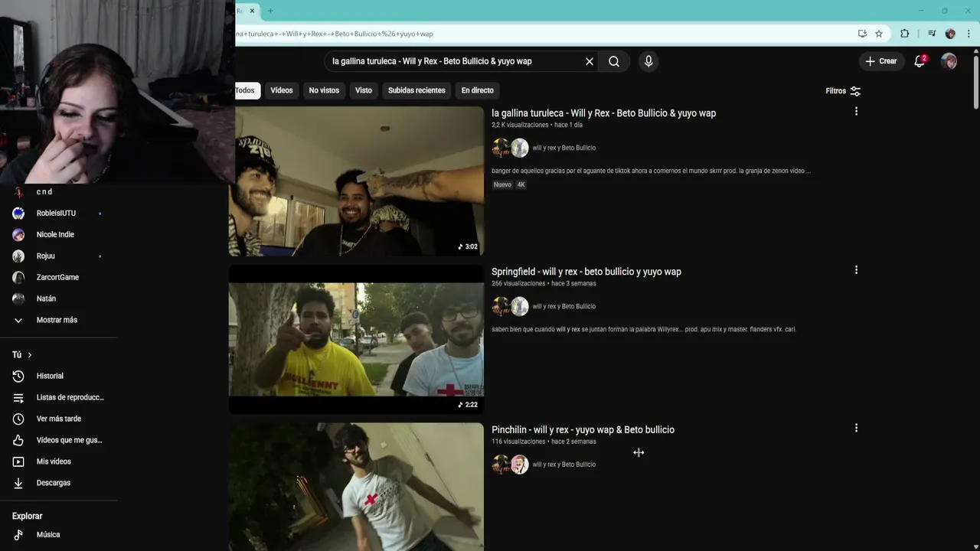
Task: Select the Visto filter chip
Action: pos(364,90)
